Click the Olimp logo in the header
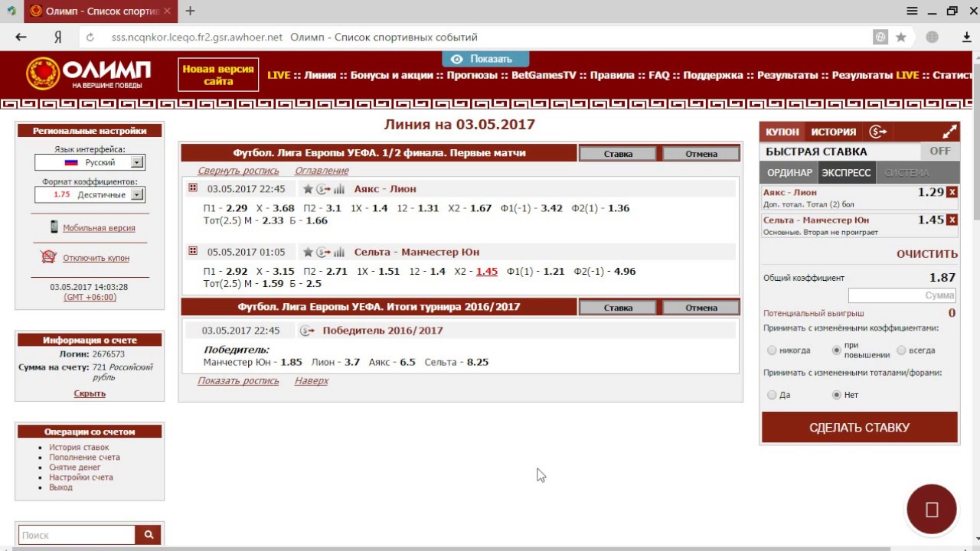The image size is (980, 551). (88, 73)
